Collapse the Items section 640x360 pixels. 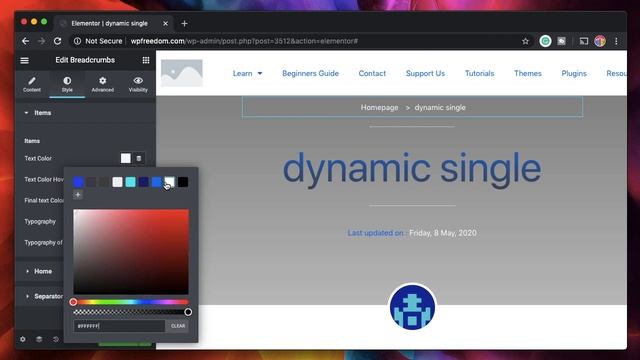point(85,113)
